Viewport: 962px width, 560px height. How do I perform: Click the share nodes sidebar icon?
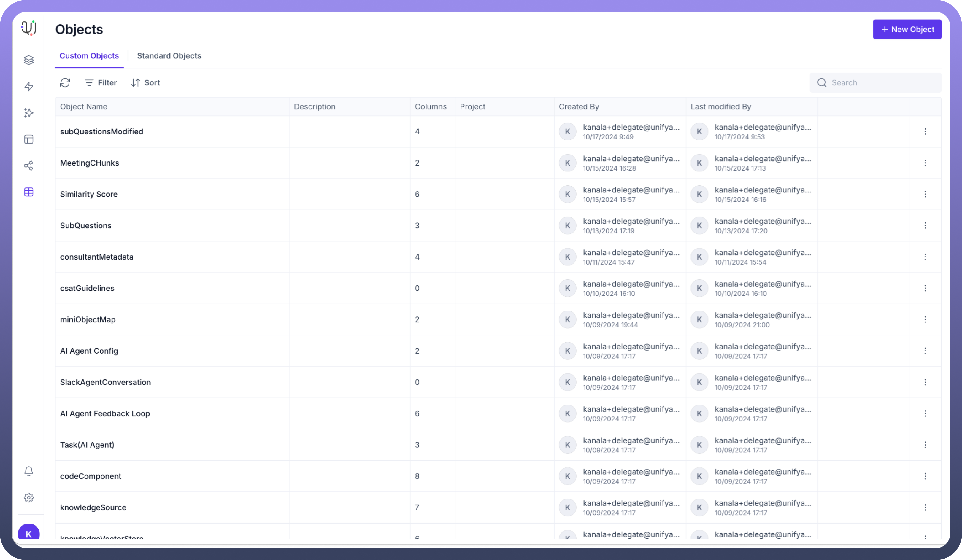(x=28, y=166)
